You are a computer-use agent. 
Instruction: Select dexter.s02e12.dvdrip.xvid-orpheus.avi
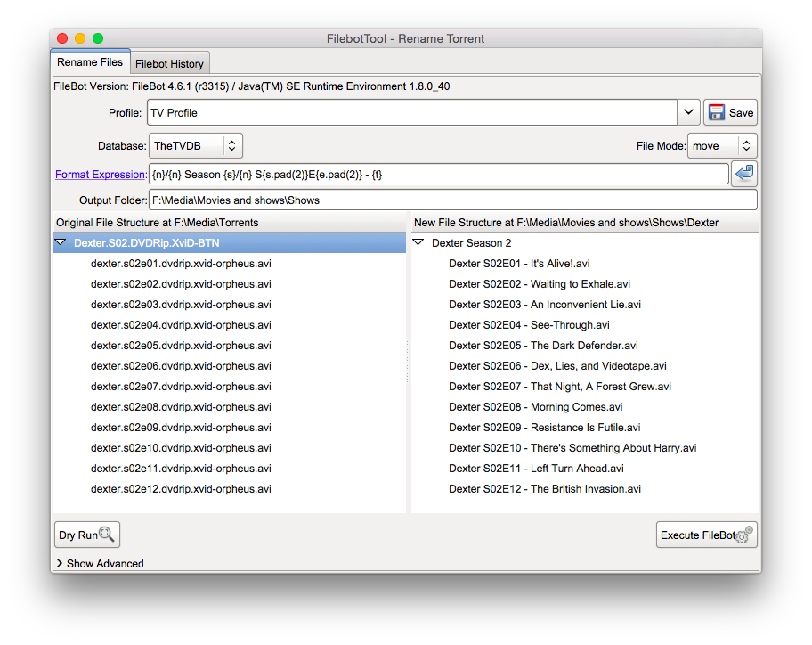(181, 489)
